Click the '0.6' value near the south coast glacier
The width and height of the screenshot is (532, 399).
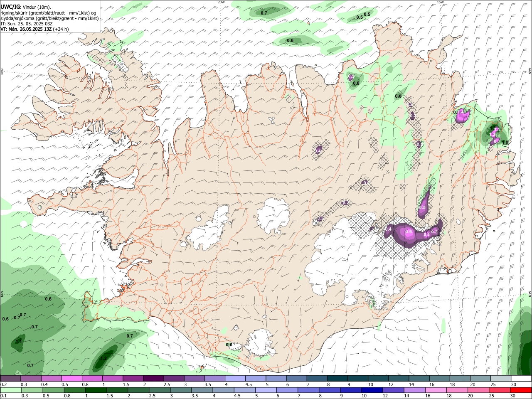tap(229, 345)
